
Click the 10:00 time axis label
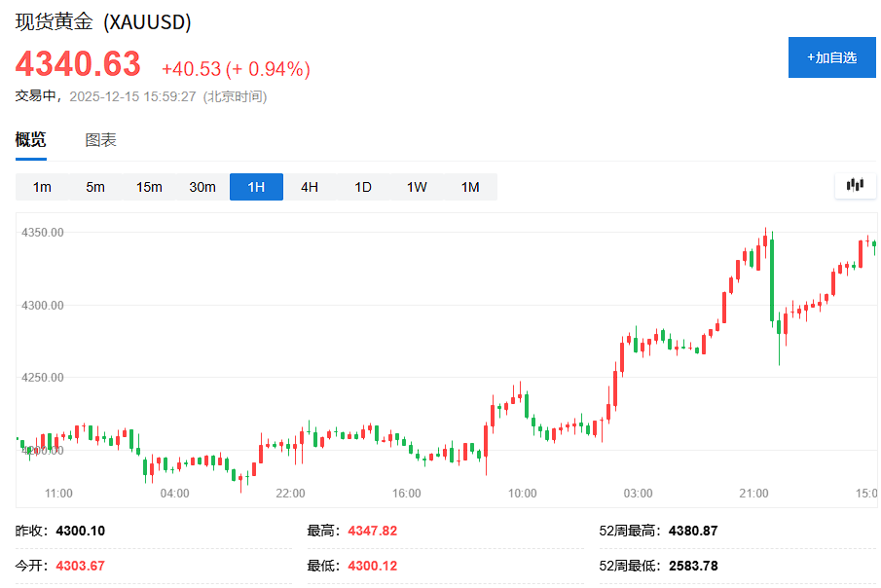(x=523, y=494)
